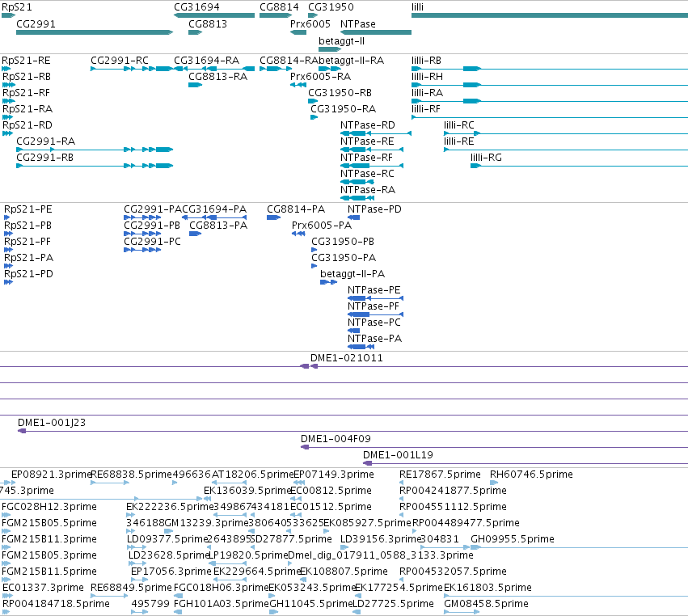Select the CG31950 gene label
This screenshot has width=688, height=616.
(331, 7)
